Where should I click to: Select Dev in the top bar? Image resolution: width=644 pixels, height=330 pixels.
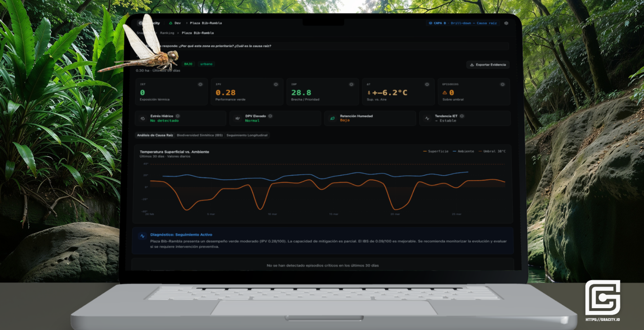pyautogui.click(x=178, y=23)
